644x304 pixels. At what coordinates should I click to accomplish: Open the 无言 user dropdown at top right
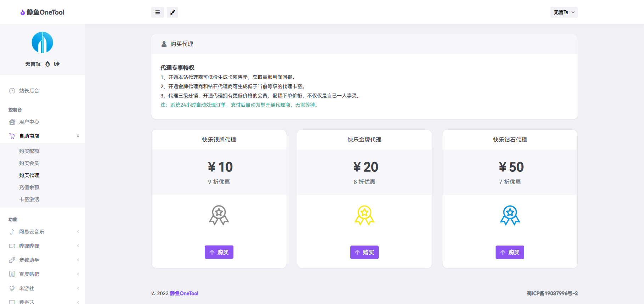click(564, 12)
